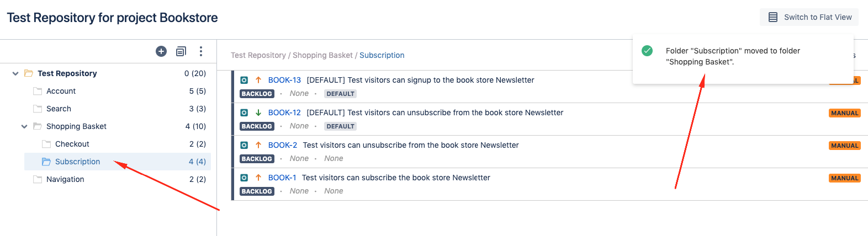Collapse the Test Repository tree node
868x236 pixels.
click(x=15, y=73)
